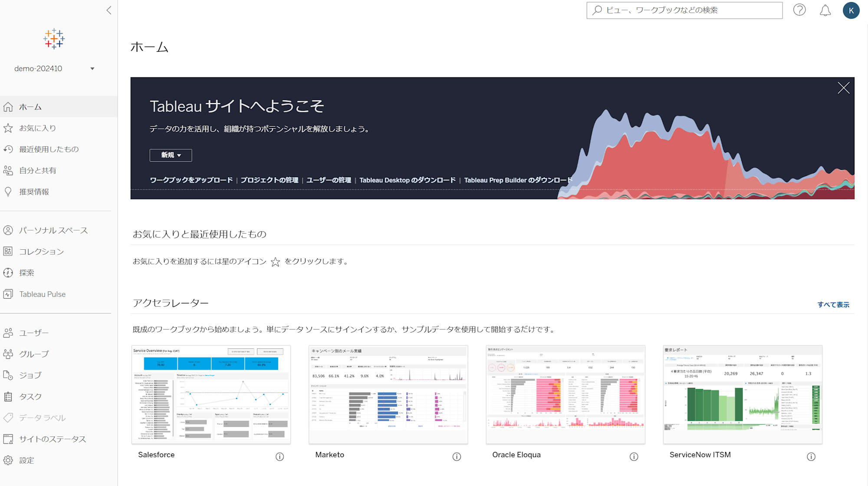Click the 推奨情報 lightbulb icon
The width and height of the screenshot is (868, 486).
[8, 192]
